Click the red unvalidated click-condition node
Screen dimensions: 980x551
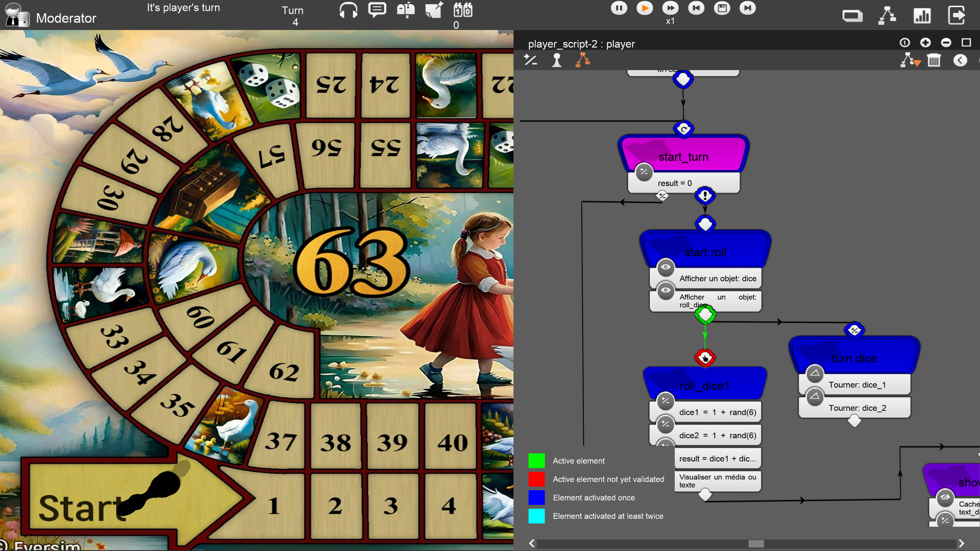(x=705, y=358)
